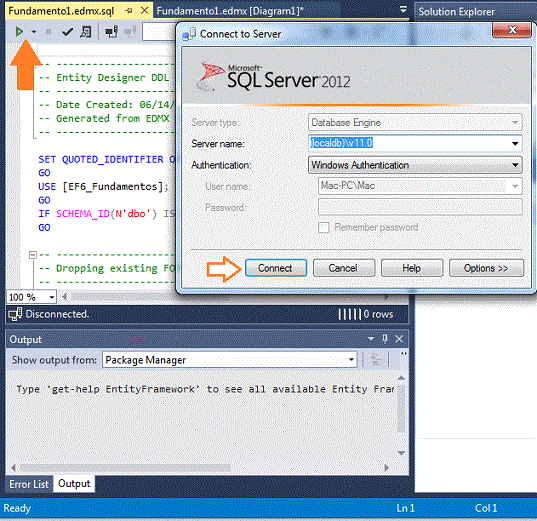The width and height of the screenshot is (537, 521).
Task: Click the 0 rows status indicator
Action: point(378,314)
